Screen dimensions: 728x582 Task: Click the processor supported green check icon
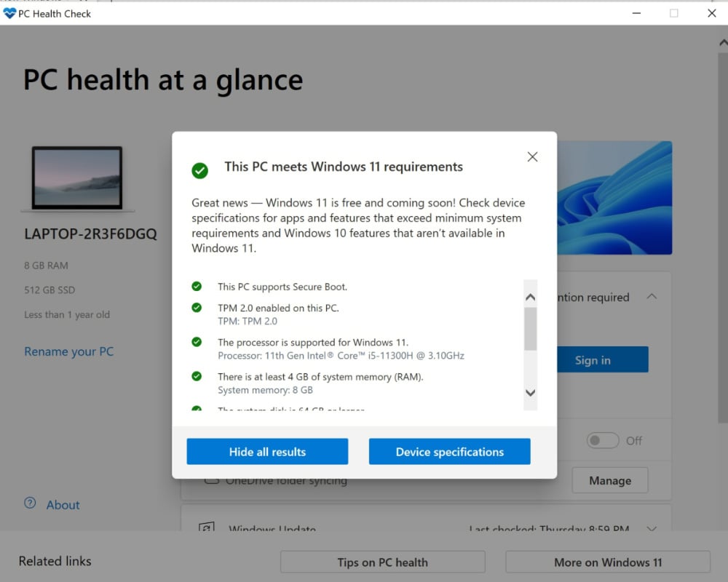(197, 342)
